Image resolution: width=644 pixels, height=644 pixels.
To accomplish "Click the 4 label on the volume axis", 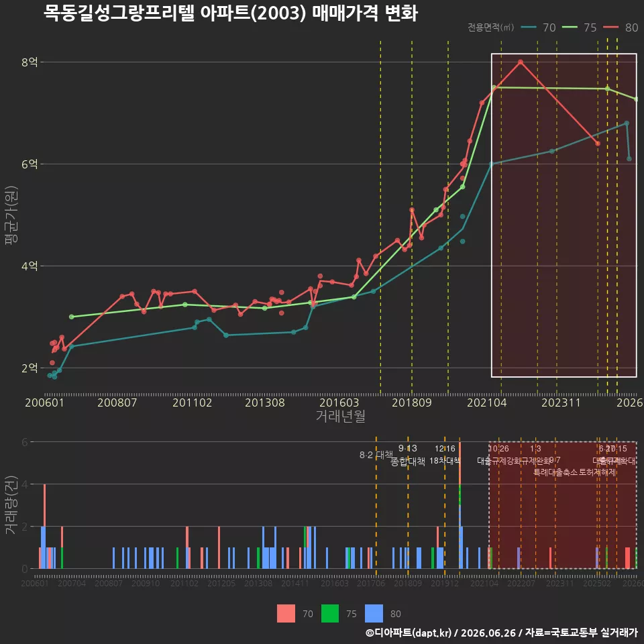I will pyautogui.click(x=25, y=484).
